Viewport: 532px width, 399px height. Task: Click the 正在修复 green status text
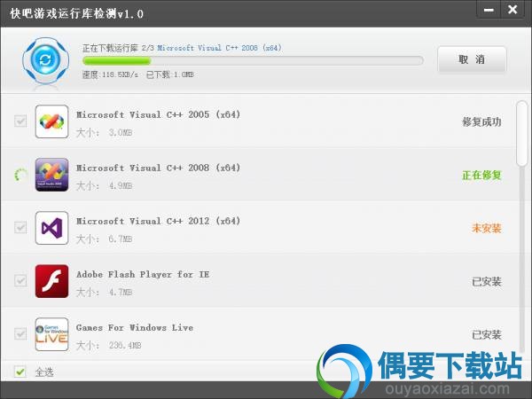(x=481, y=175)
